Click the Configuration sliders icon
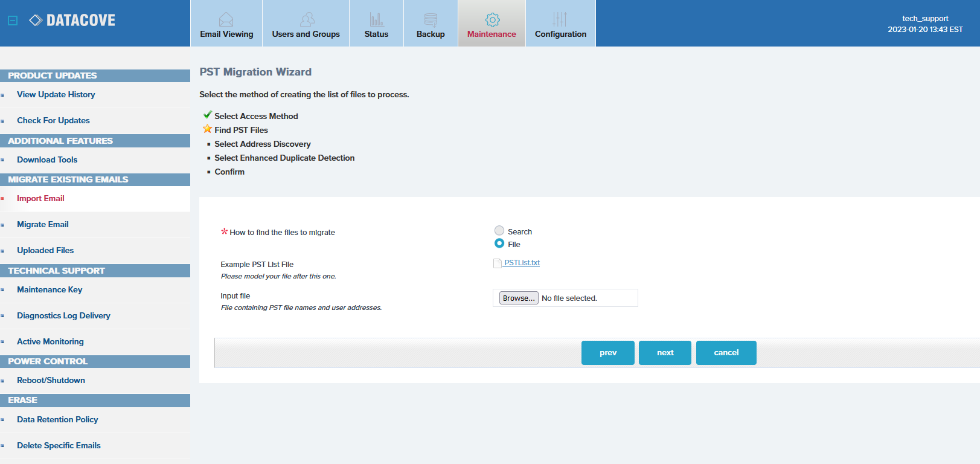This screenshot has height=464, width=980. [x=560, y=19]
